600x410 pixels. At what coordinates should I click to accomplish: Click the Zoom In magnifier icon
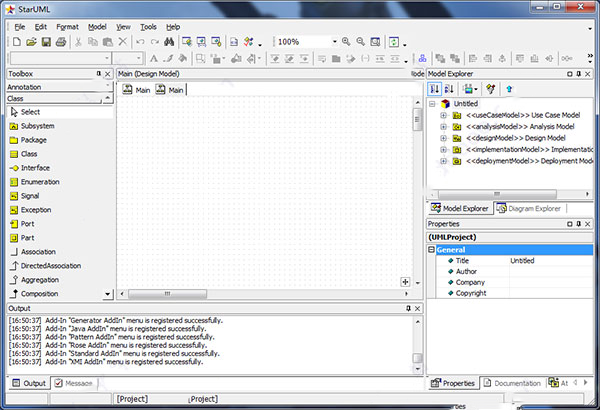(347, 42)
